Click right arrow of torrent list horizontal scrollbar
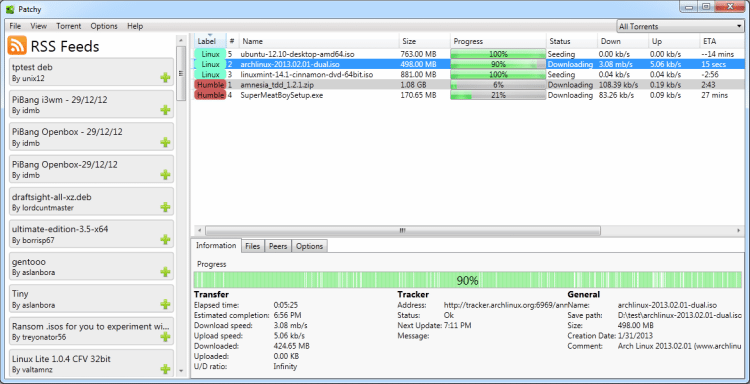The image size is (750, 384). click(739, 230)
